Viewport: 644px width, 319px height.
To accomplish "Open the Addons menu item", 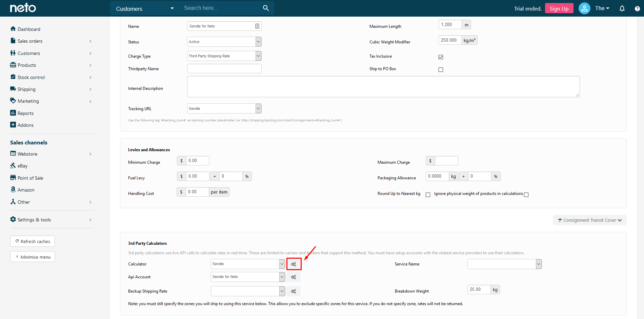I will [x=25, y=125].
